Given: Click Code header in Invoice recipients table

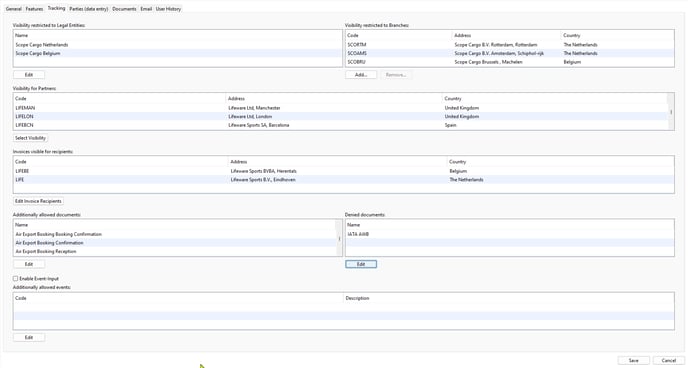Looking at the screenshot, I should 121,162.
